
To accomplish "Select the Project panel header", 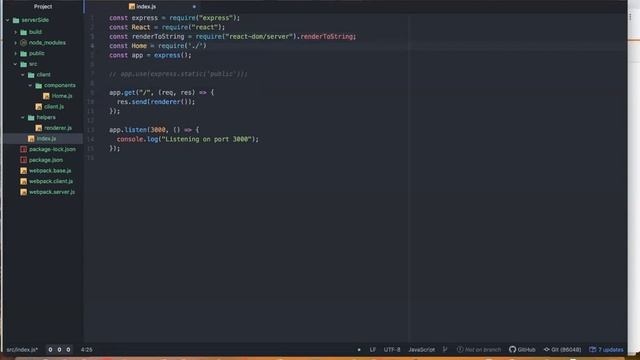I will [43, 7].
